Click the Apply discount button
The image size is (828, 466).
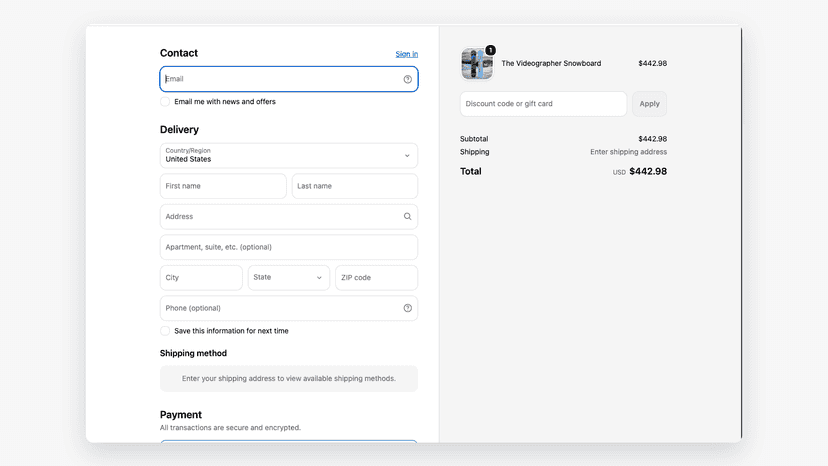(x=650, y=104)
